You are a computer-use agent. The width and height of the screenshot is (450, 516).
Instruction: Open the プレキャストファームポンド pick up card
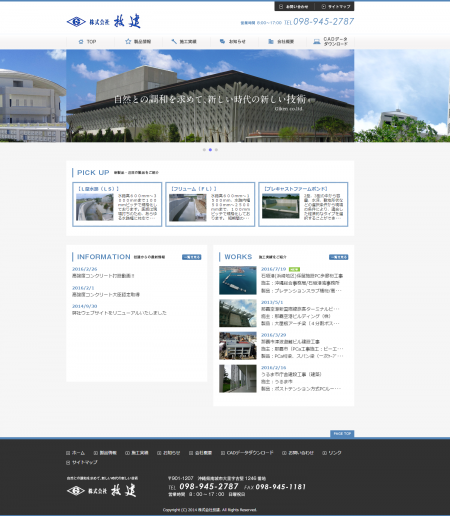click(303, 204)
